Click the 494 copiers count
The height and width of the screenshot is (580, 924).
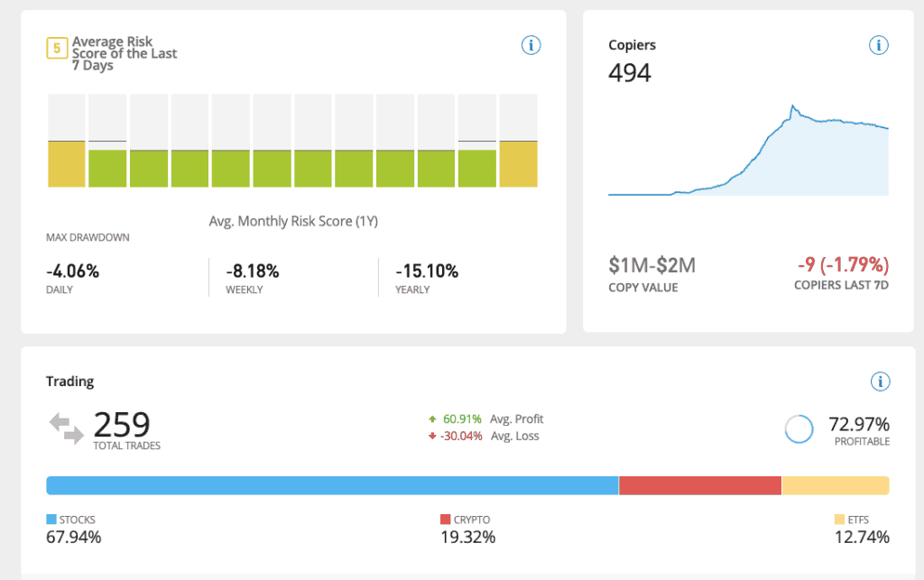click(x=630, y=73)
